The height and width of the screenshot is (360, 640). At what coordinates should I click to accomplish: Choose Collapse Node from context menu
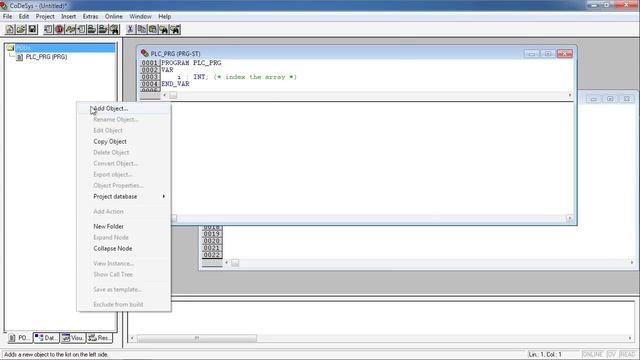pos(124,249)
